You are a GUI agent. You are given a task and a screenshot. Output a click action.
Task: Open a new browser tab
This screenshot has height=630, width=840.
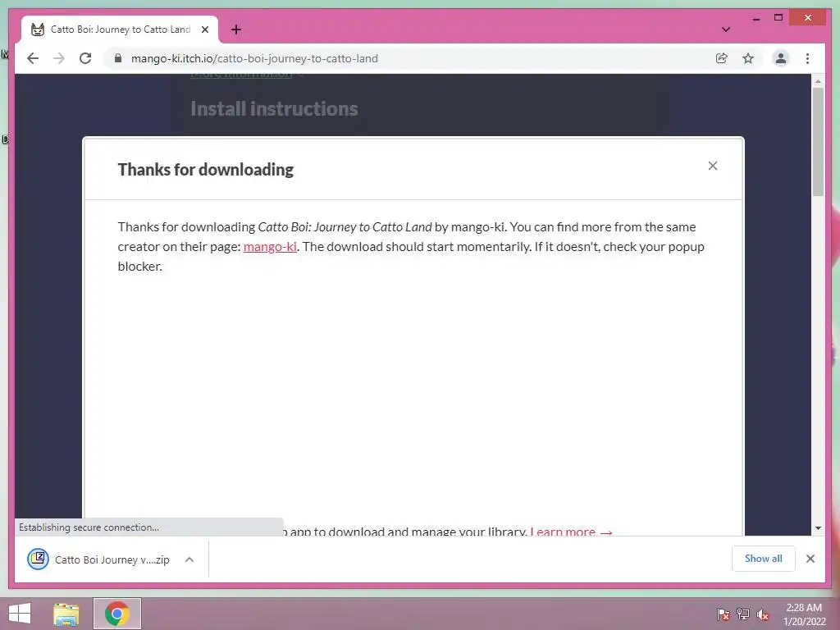pos(235,30)
